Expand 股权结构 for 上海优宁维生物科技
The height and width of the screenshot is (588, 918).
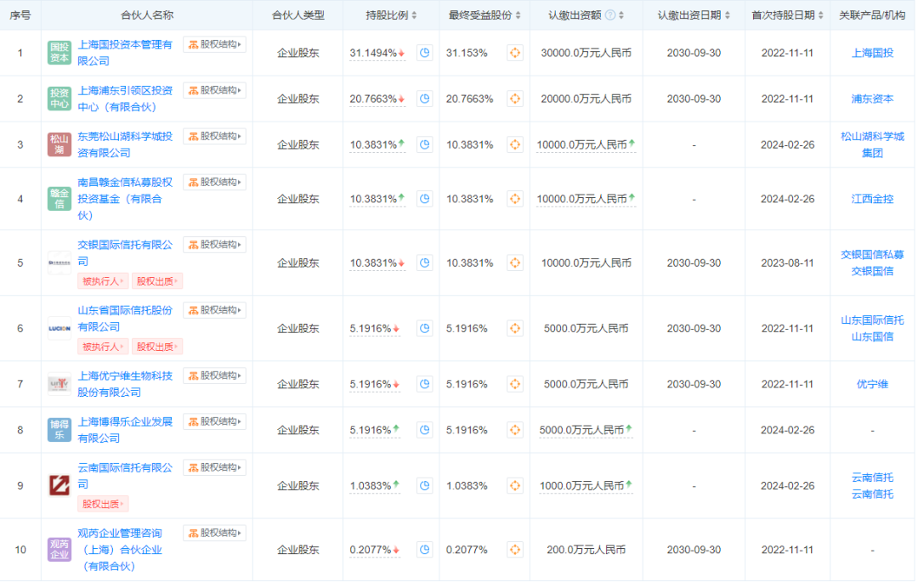215,376
